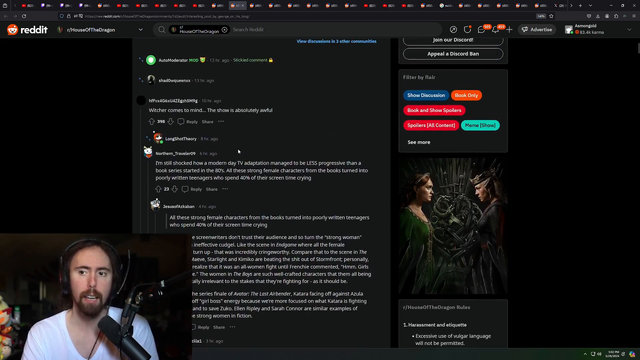Open Northern_Traveler09's username link
This screenshot has height=360, width=640.
[176, 153]
